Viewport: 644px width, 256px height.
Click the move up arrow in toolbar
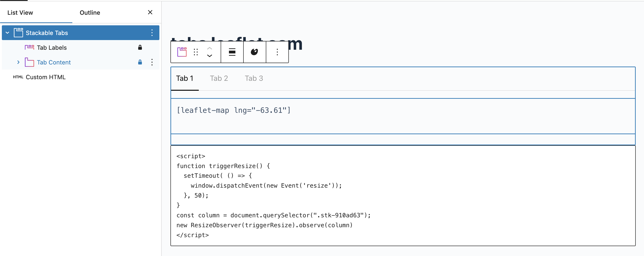[210, 48]
